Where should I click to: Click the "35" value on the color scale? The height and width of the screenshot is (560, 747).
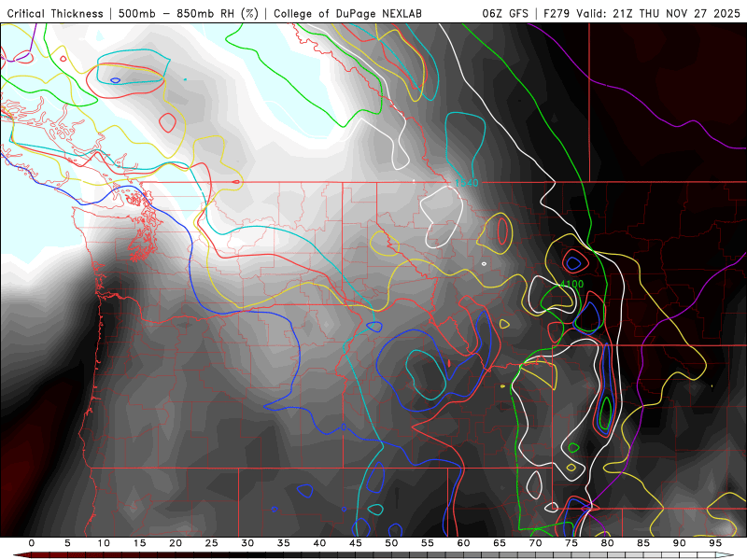(284, 543)
